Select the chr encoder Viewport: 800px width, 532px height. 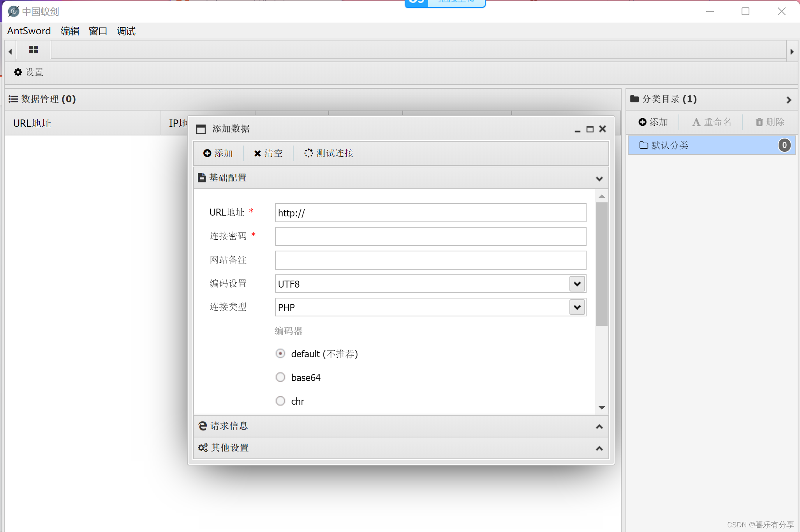click(x=280, y=401)
